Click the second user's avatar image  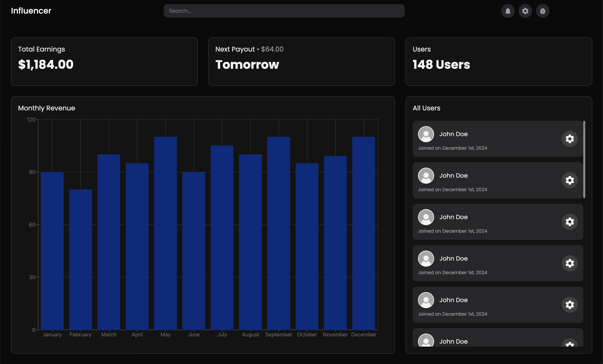pyautogui.click(x=426, y=175)
